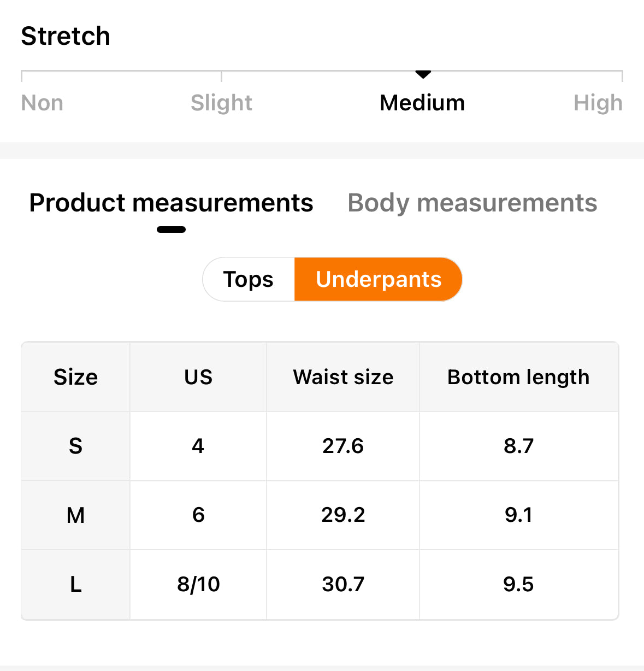Toggle the Tops measurements option
Image resolution: width=644 pixels, height=671 pixels.
coord(249,279)
